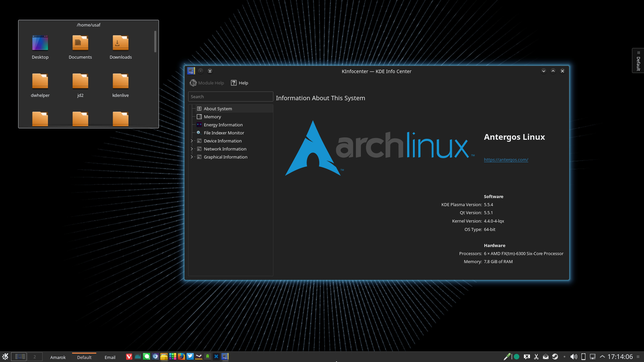
Task: Click the green circle color swatch in tray
Action: (x=517, y=357)
